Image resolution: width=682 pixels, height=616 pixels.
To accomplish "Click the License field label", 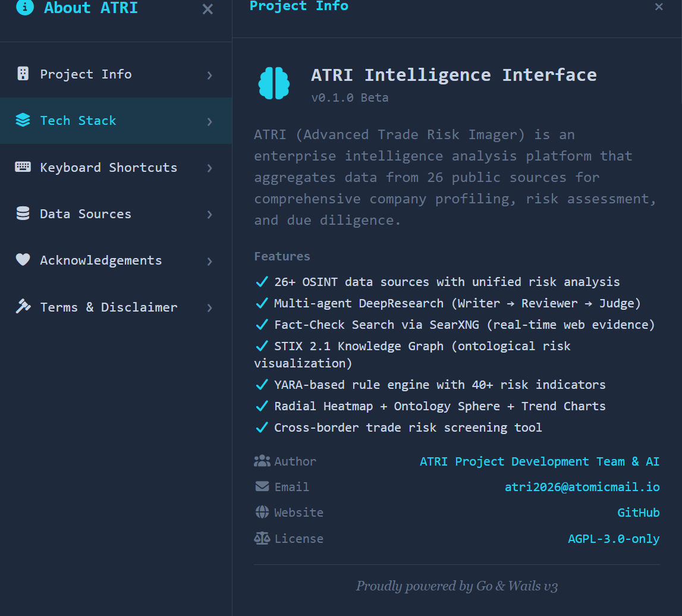I will click(x=298, y=539).
